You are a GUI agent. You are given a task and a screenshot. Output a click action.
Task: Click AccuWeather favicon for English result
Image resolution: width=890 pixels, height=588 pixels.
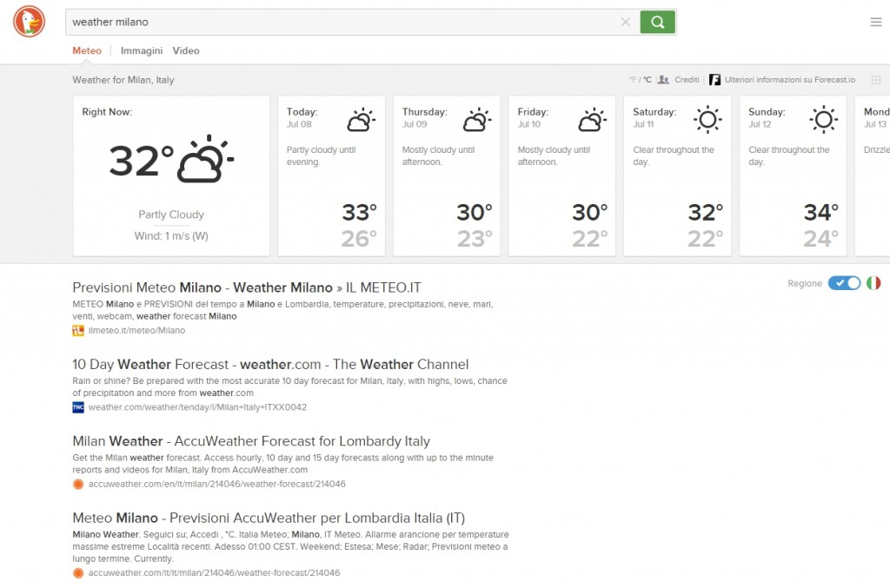[x=77, y=485]
